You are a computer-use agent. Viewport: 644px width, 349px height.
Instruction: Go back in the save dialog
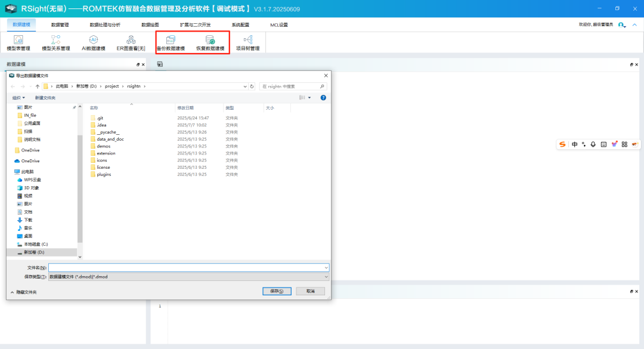click(13, 87)
